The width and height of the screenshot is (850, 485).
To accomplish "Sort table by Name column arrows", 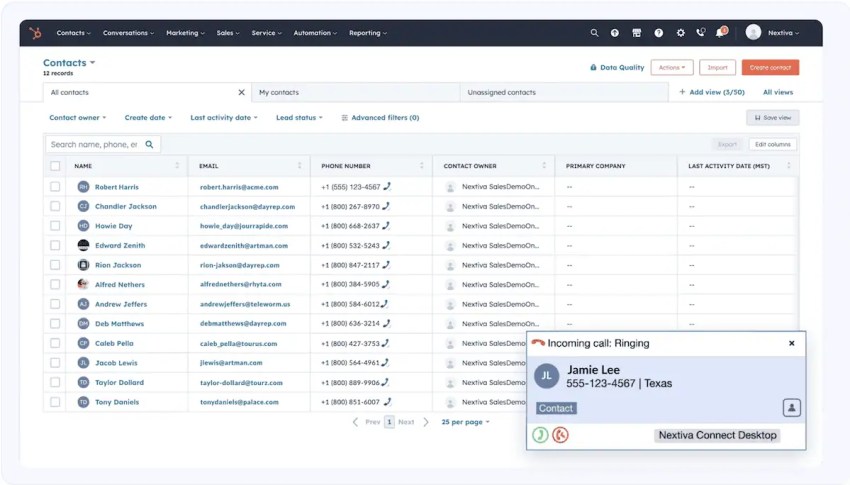I will pos(177,165).
